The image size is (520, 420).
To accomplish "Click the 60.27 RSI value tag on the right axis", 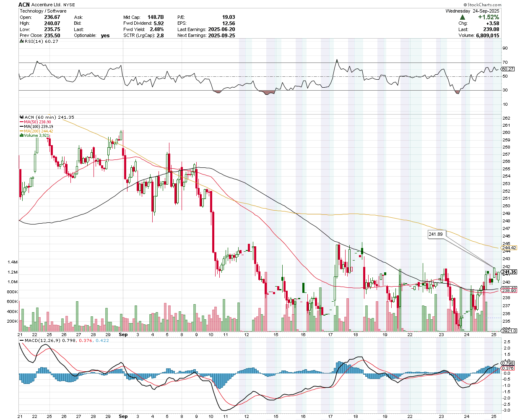I will point(508,69).
